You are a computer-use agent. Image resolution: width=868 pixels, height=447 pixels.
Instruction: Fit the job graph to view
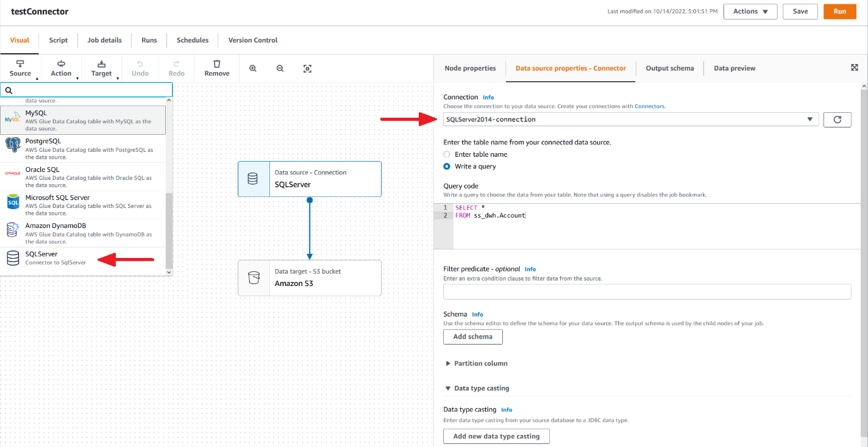tap(308, 68)
